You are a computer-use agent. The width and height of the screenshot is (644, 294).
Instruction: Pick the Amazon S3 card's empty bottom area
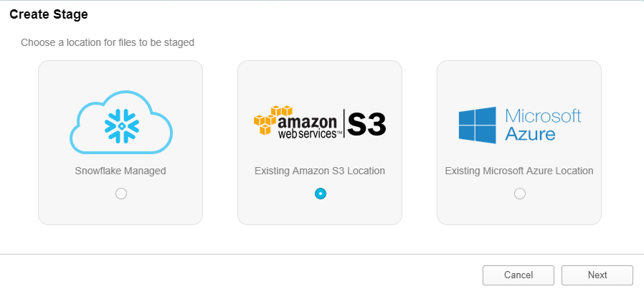pos(320,213)
